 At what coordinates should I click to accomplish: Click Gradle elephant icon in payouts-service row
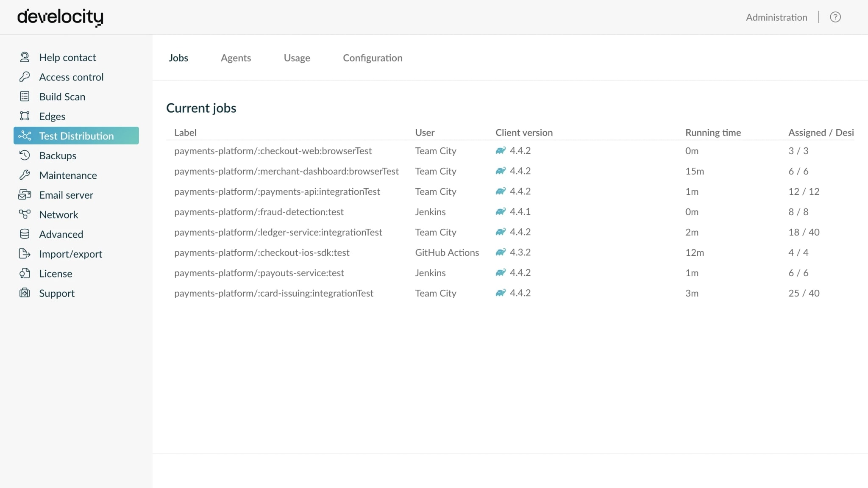(501, 272)
